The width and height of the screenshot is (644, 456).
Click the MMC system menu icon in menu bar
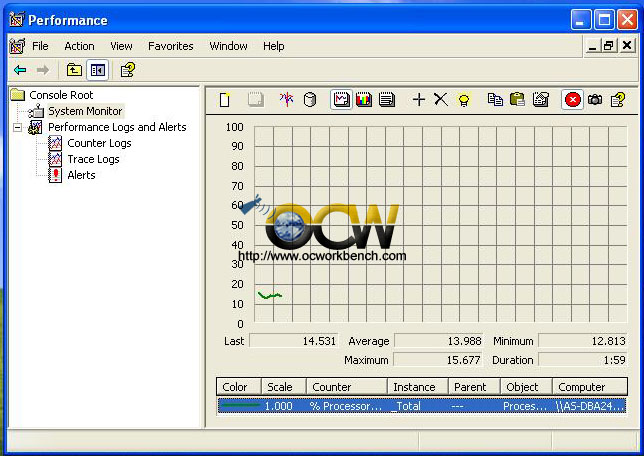click(17, 46)
